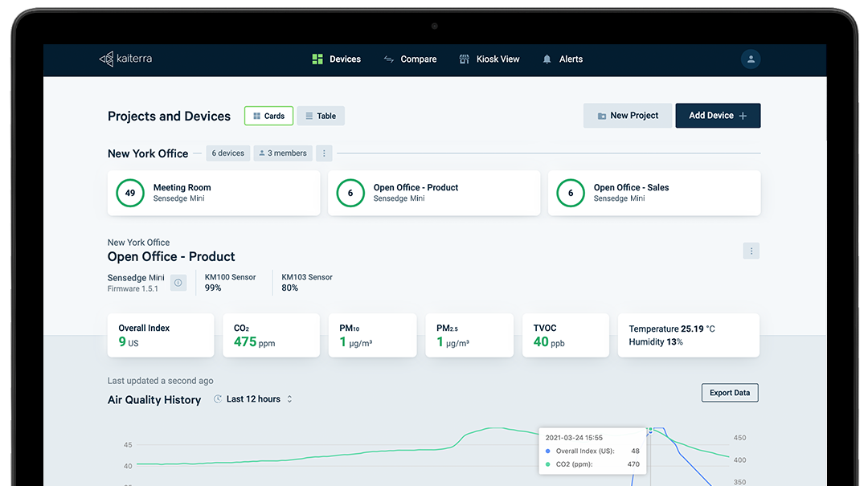Open the user account avatar menu
The width and height of the screenshot is (868, 486).
(x=750, y=59)
